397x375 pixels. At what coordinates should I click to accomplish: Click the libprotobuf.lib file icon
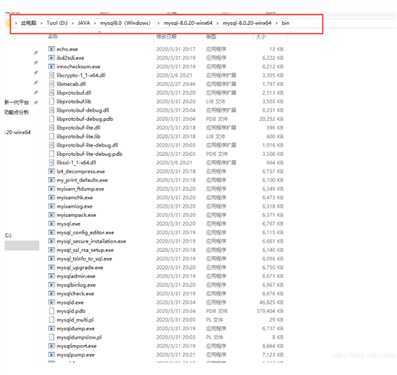pos(51,101)
